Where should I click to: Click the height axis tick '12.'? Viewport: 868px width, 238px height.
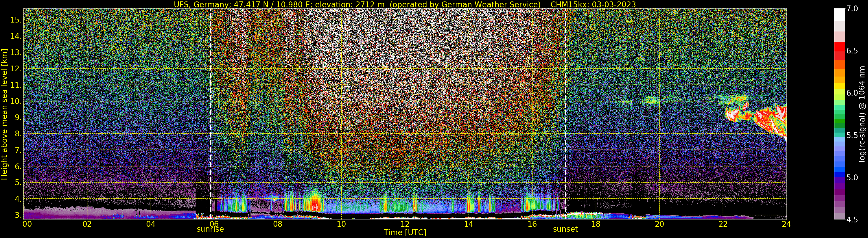[16, 69]
